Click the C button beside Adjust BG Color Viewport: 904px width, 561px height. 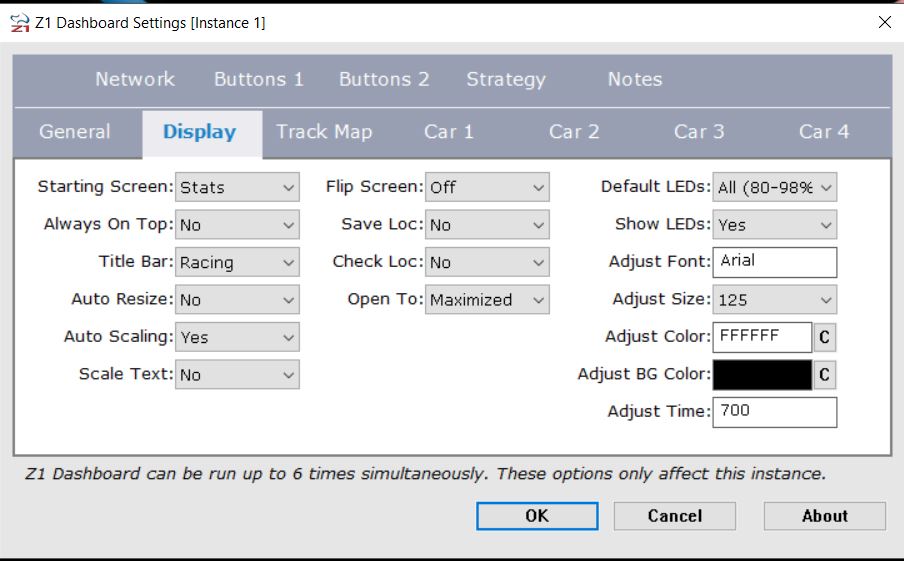(824, 375)
